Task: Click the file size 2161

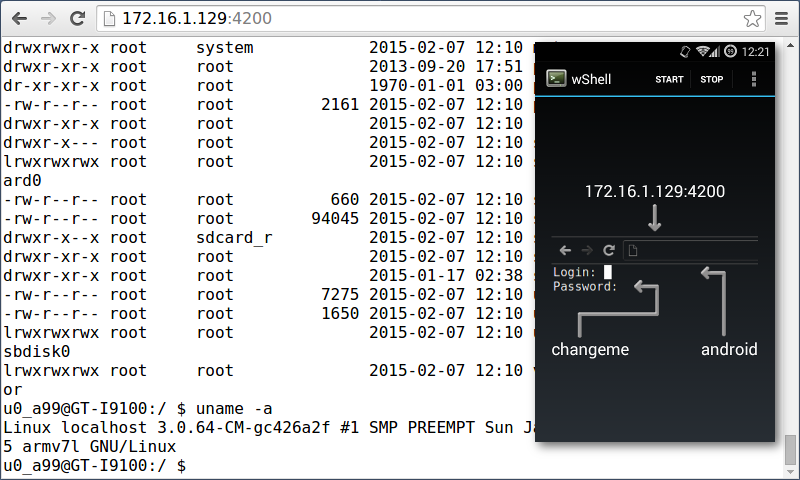Action: (x=340, y=105)
